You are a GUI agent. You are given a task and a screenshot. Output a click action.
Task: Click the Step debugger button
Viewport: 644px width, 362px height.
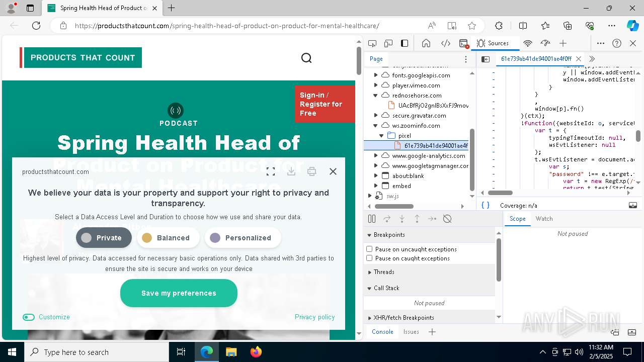point(432,219)
